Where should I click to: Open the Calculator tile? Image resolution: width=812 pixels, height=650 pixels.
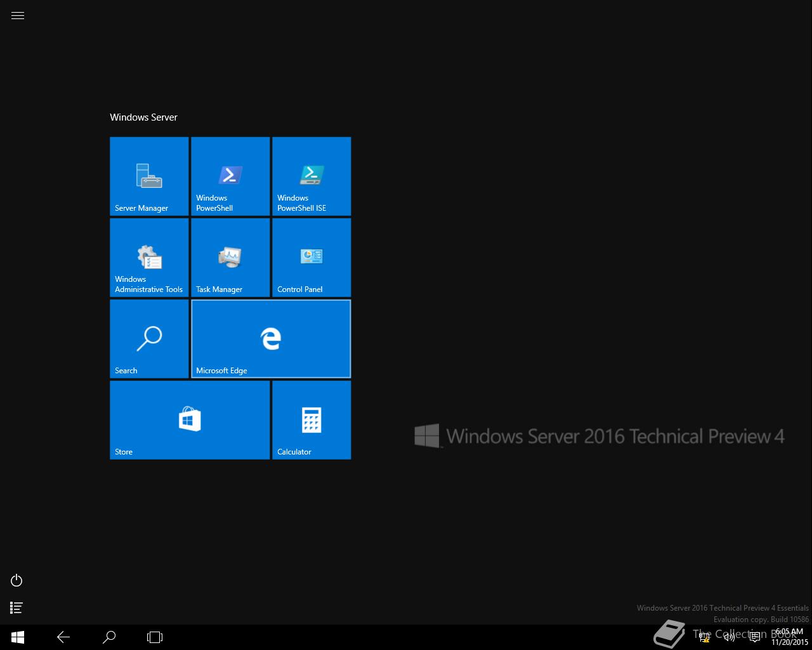pyautogui.click(x=311, y=420)
